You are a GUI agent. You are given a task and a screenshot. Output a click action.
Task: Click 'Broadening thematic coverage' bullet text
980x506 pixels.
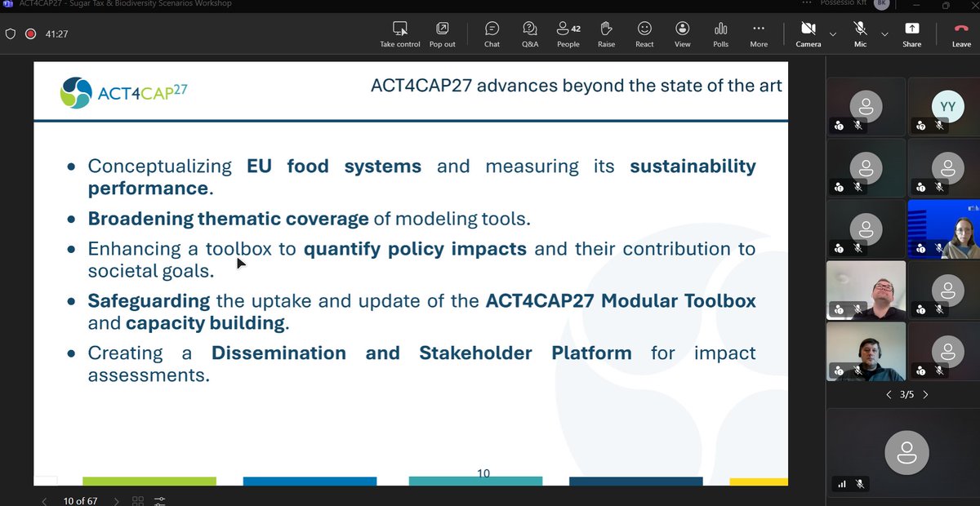point(229,219)
